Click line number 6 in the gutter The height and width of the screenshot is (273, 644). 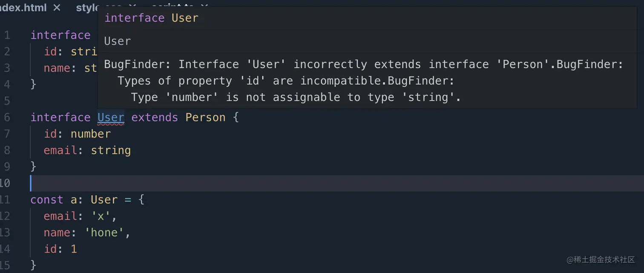7,118
